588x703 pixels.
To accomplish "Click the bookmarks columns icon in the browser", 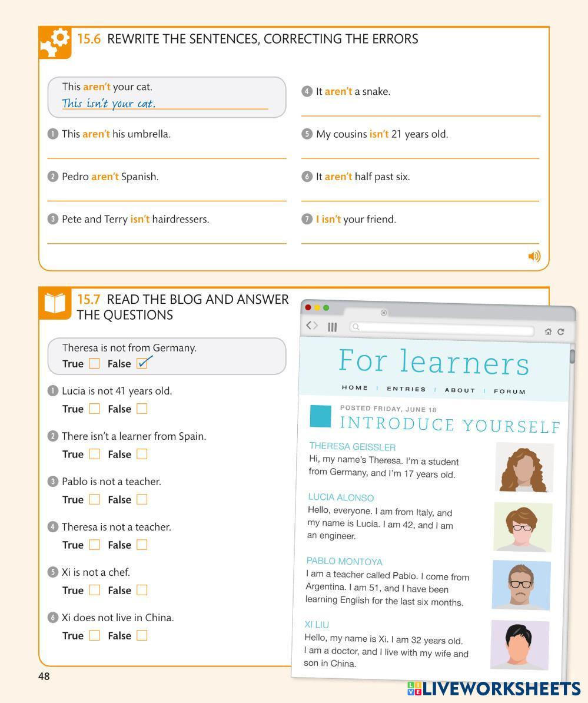I will [x=333, y=327].
